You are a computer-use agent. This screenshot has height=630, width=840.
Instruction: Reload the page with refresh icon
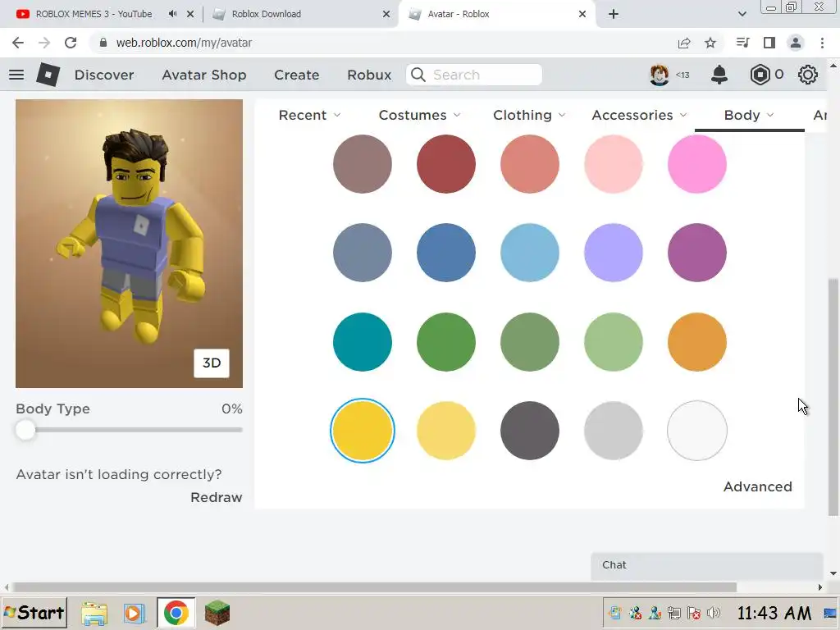click(71, 43)
